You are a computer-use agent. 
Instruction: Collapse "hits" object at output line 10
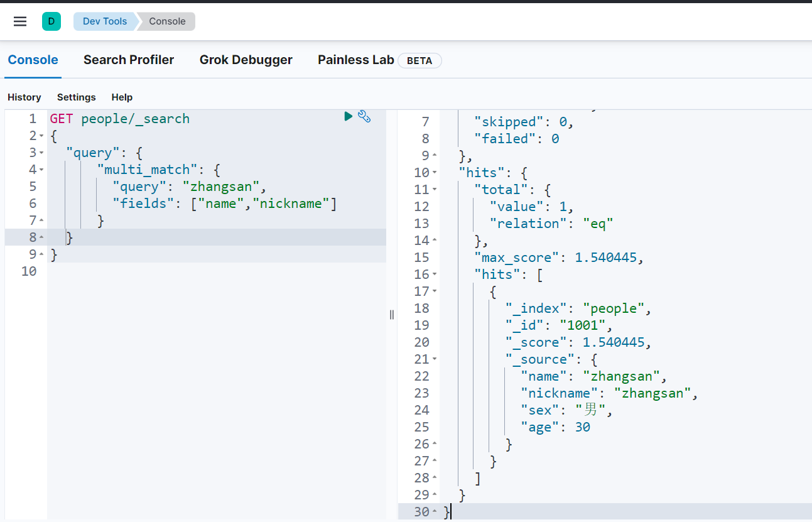point(435,173)
